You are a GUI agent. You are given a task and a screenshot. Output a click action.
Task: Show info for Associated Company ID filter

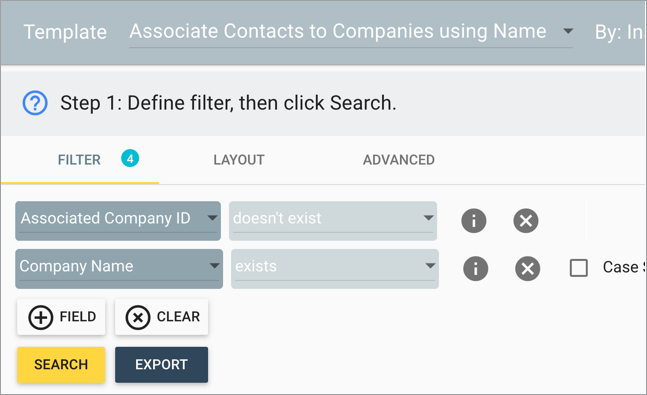click(474, 220)
